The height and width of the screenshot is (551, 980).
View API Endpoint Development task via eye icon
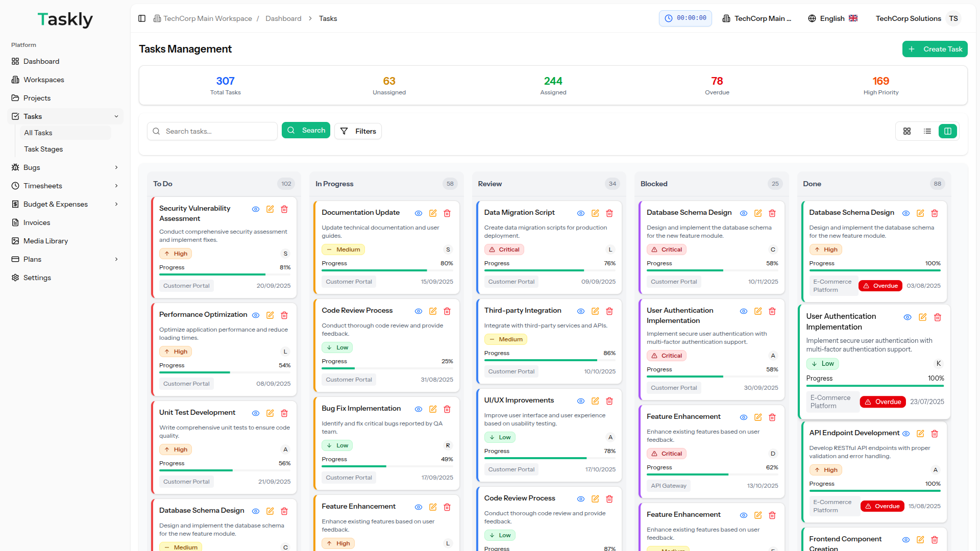point(906,434)
